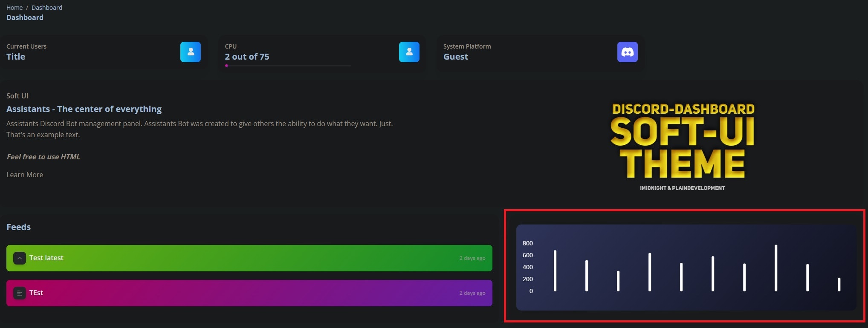This screenshot has width=868, height=328.
Task: Collapse the Test latest feed chevron icon
Action: 20,258
